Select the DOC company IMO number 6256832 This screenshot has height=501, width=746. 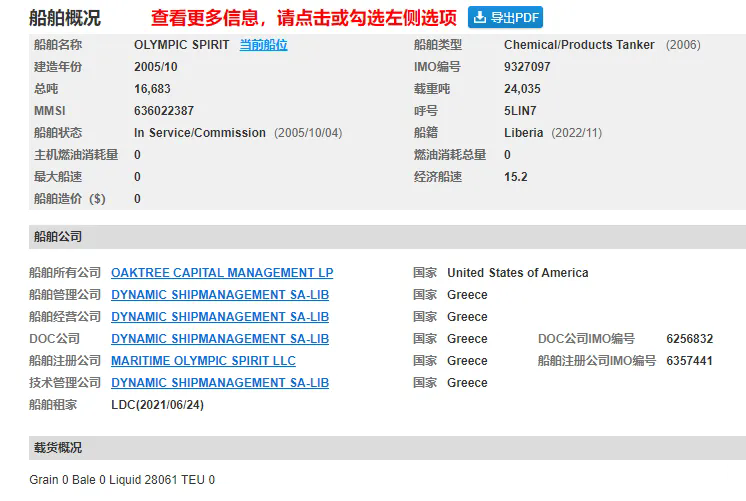pos(689,339)
